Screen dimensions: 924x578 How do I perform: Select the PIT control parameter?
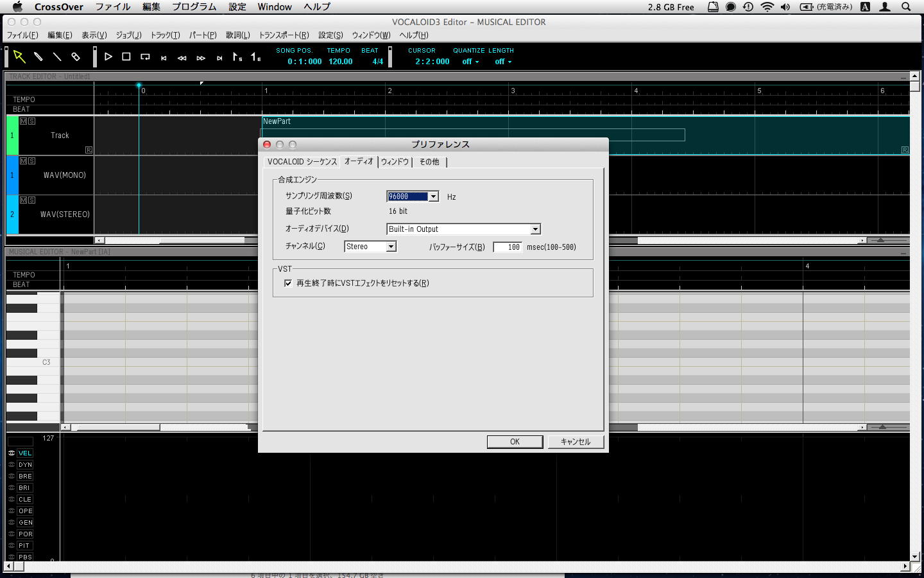25,545
